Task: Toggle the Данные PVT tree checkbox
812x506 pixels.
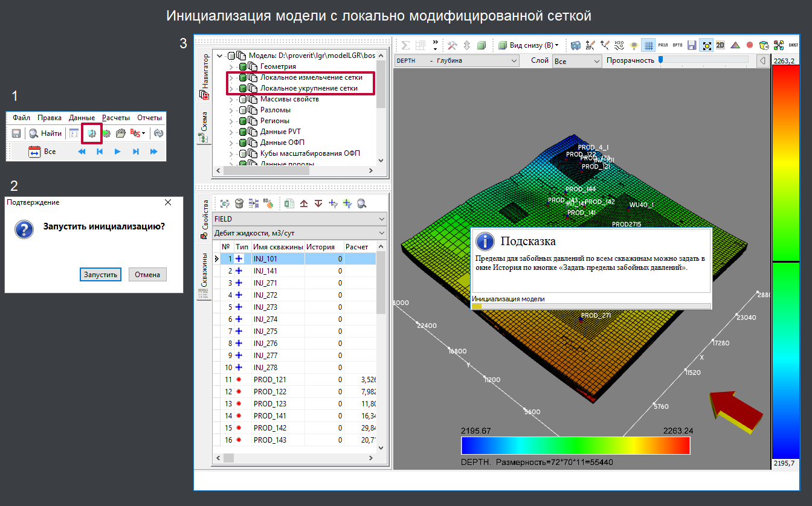Action: (243, 132)
